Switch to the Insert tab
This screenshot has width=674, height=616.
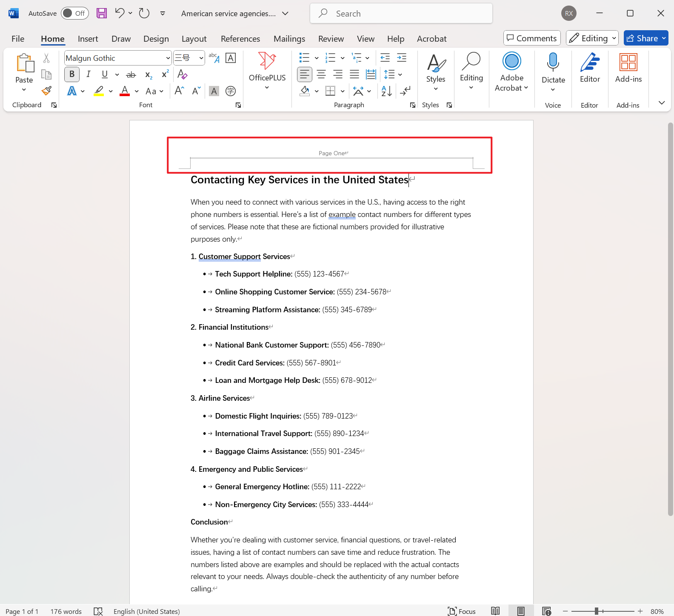coord(88,39)
